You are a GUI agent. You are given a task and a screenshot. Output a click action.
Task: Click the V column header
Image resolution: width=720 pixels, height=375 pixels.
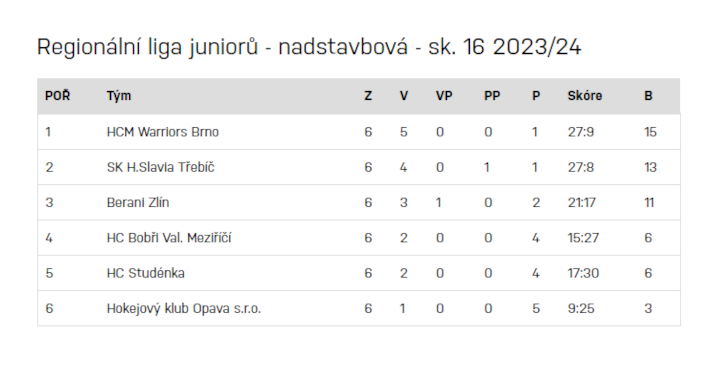coord(404,96)
